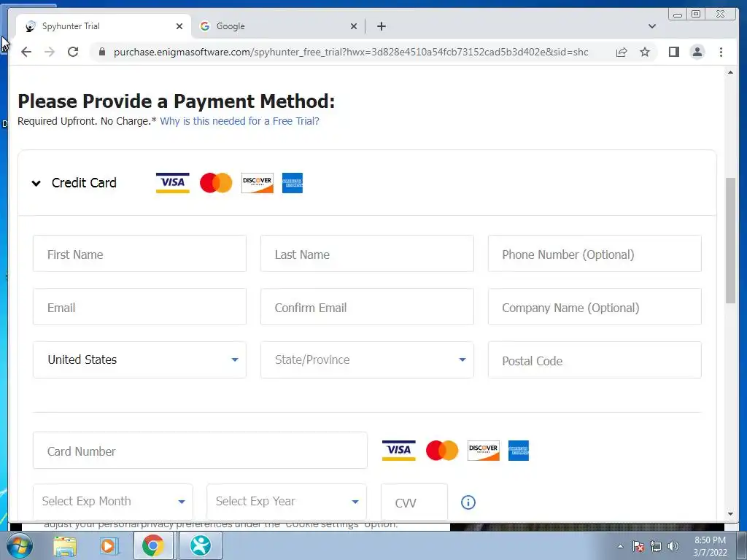Viewport: 747px width, 560px height.
Task: Go back to the previous page
Action: tap(26, 52)
